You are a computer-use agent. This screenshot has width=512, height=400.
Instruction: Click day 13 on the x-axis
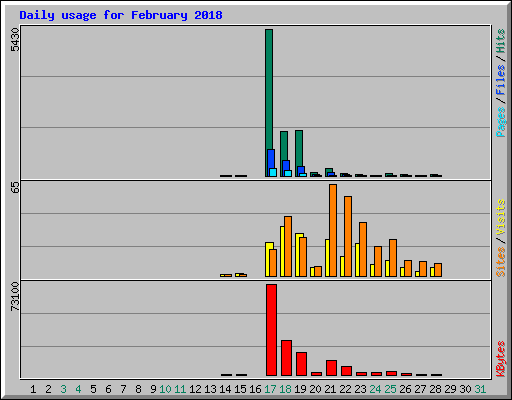(210, 389)
